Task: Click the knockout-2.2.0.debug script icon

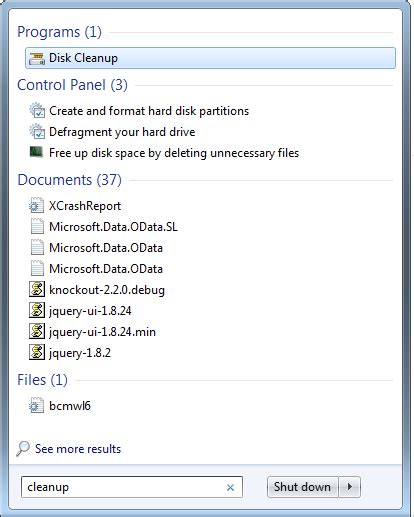Action: click(x=37, y=289)
